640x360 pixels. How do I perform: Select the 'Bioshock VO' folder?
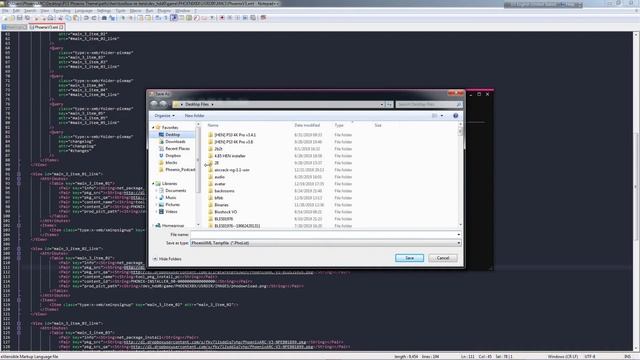click(x=225, y=212)
